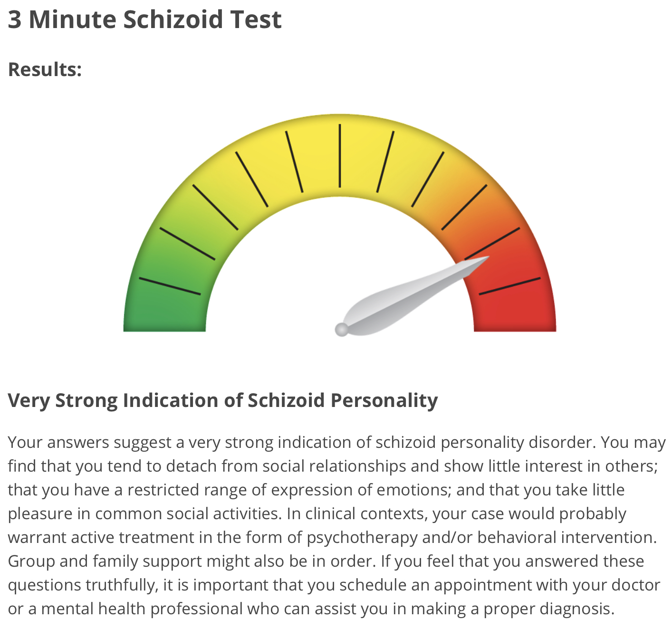
Task: Click the gray needle pivot circle
Action: click(x=342, y=329)
